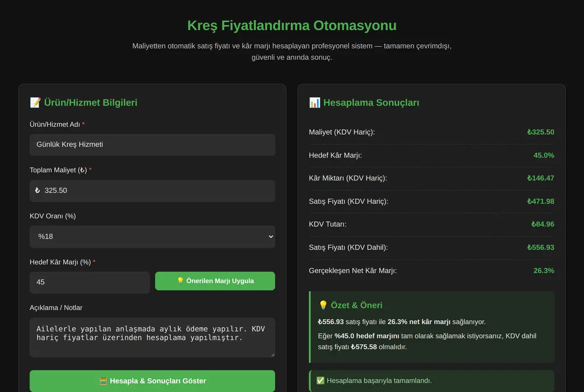
Task: Select the Hedef Kâr Marjı value 45.0%
Action: 544,155
